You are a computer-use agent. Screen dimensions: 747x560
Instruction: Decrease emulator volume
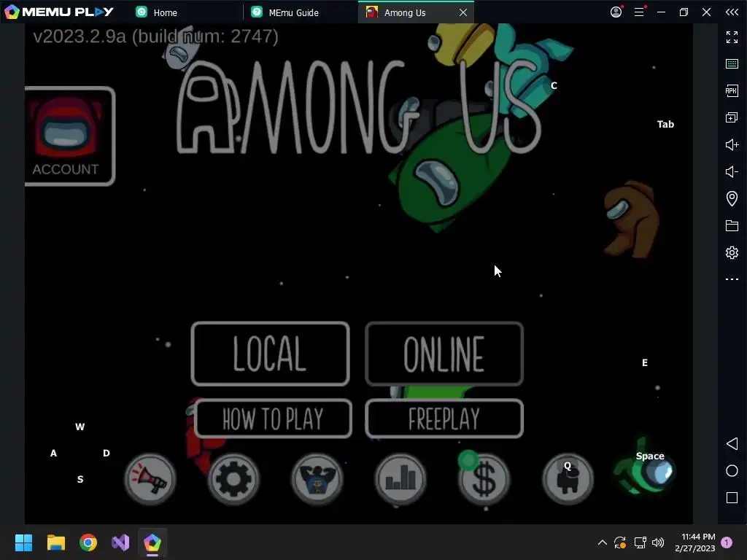732,171
